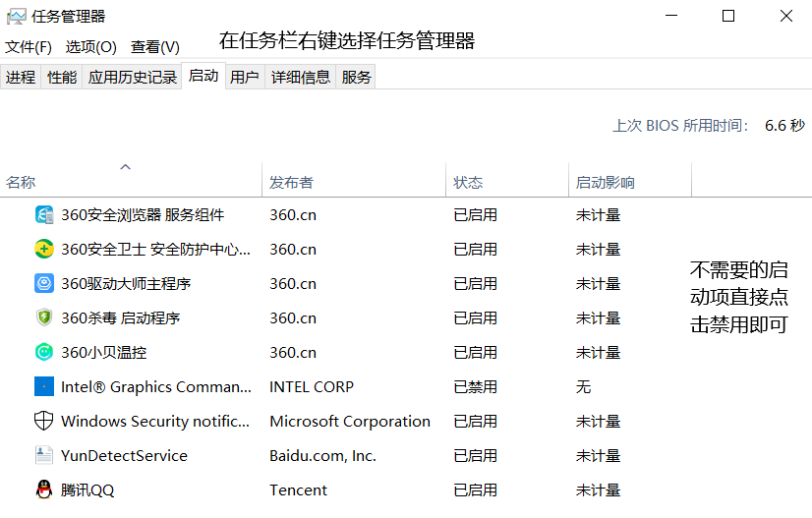812x518 pixels.
Task: Select the Intel® Graphics Comman... row name
Action: click(156, 387)
